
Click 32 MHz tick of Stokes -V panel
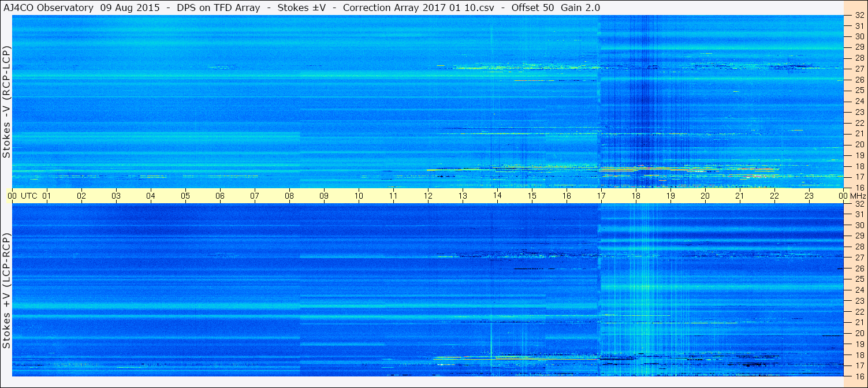(x=859, y=15)
